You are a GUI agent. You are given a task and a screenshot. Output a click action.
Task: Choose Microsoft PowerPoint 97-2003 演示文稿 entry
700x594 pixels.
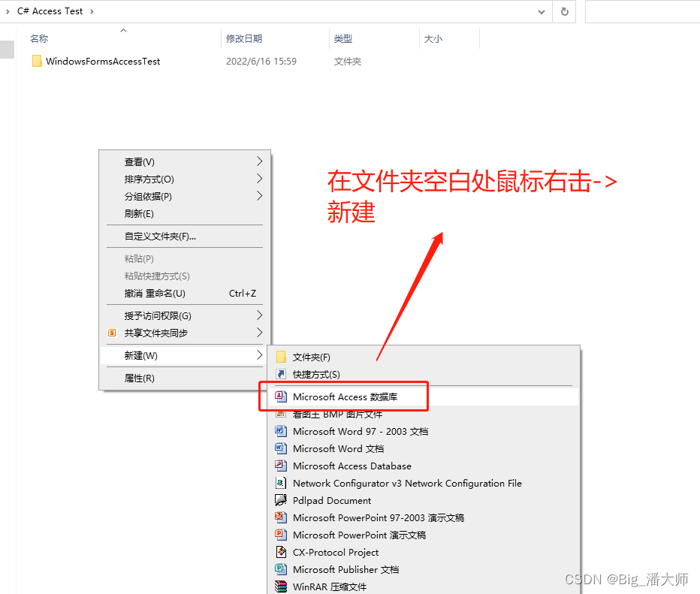424,517
